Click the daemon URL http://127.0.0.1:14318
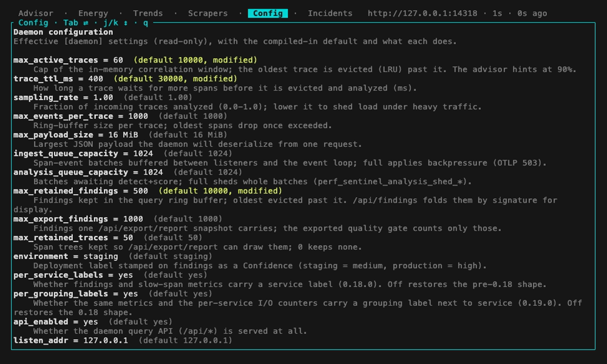The height and width of the screenshot is (364, 607). click(422, 13)
